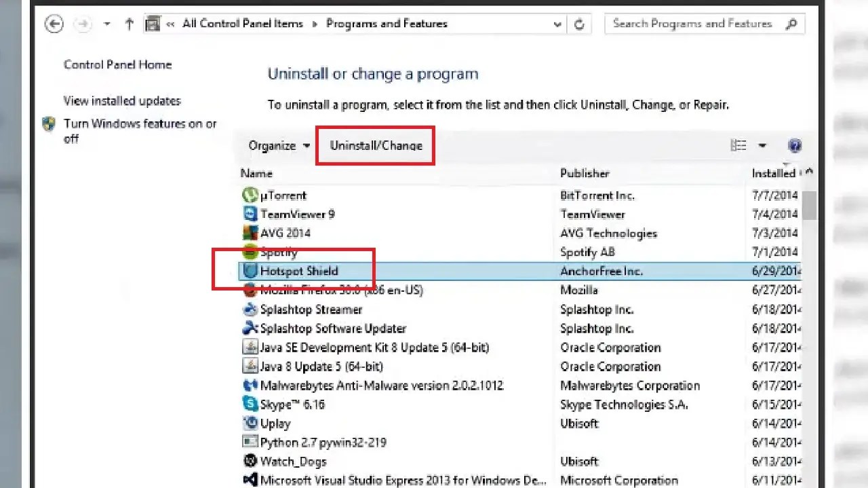Click the Splashtop Software Updater icon

[250, 329]
